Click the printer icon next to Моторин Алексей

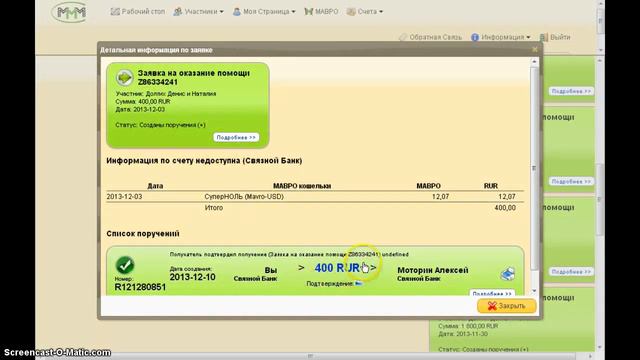(x=507, y=273)
